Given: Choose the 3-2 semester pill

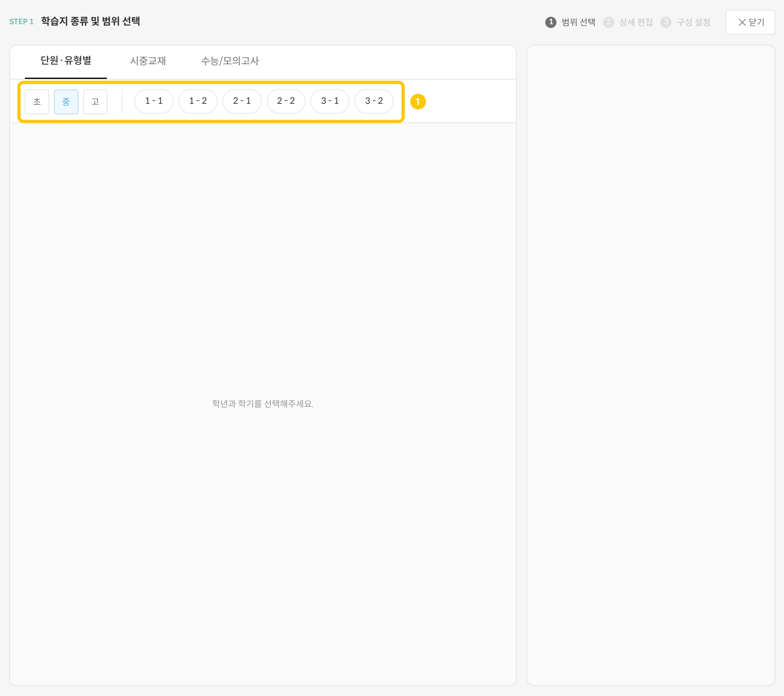Looking at the screenshot, I should tap(374, 101).
